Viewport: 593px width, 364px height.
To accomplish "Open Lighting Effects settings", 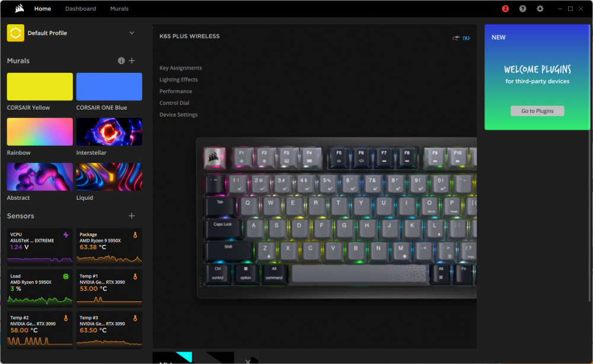I will tap(178, 79).
